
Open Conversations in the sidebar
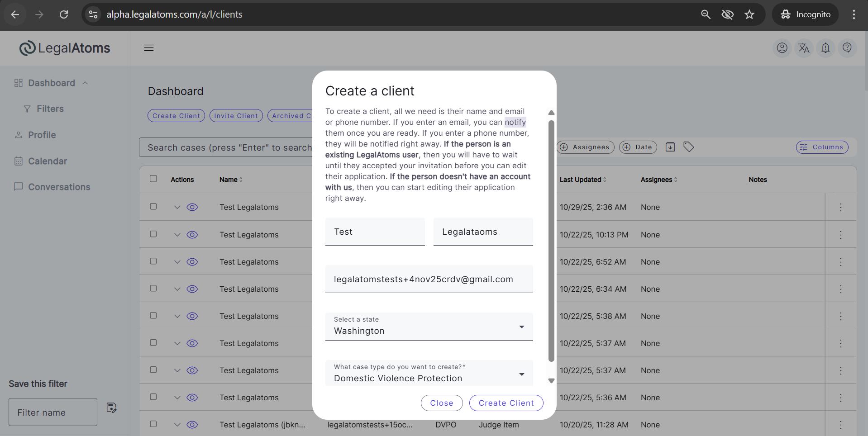point(59,187)
